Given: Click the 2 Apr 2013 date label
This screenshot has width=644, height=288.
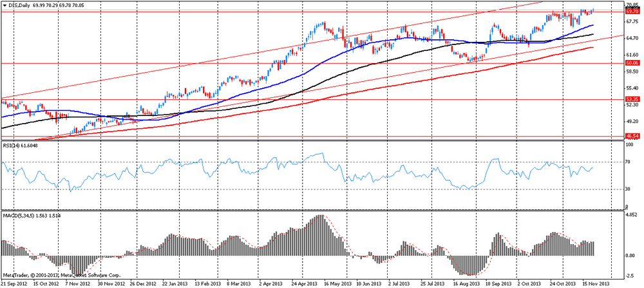Looking at the screenshot, I should click(x=271, y=284).
